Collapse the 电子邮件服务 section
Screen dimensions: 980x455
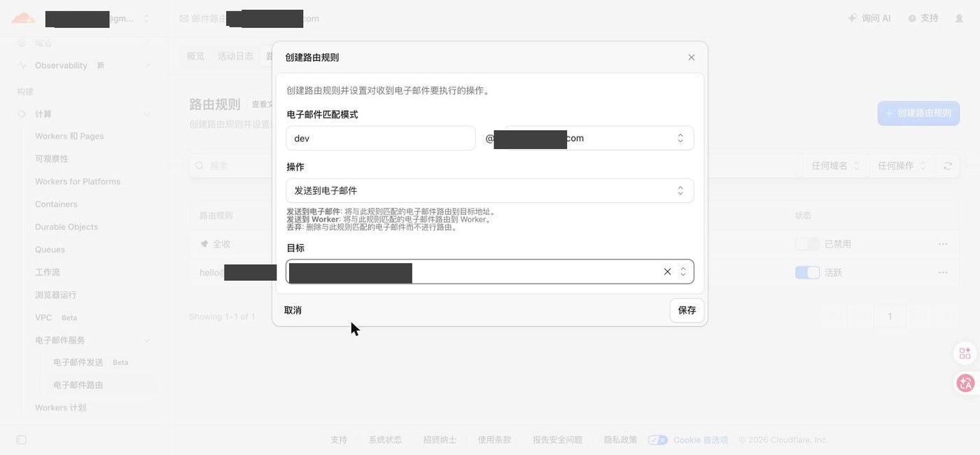pyautogui.click(x=147, y=340)
